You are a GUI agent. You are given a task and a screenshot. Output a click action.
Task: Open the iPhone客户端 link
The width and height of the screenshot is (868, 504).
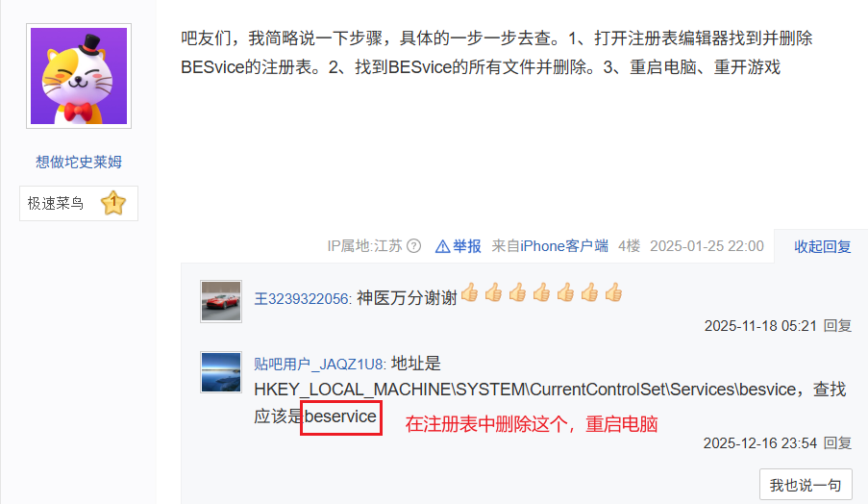(x=563, y=246)
